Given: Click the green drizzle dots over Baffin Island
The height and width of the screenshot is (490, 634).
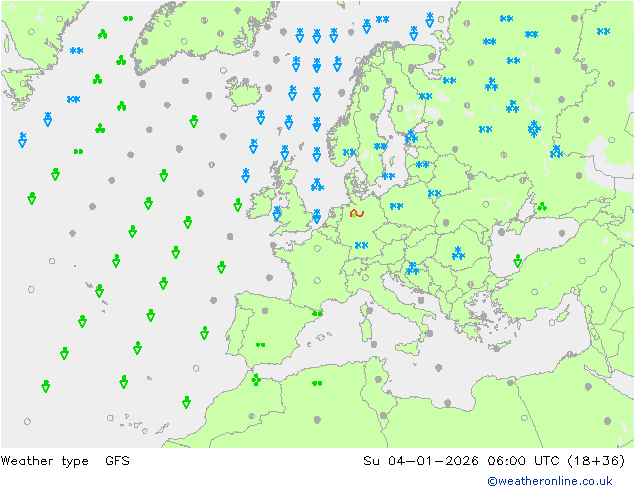Looking at the screenshot, I should click(x=128, y=18).
